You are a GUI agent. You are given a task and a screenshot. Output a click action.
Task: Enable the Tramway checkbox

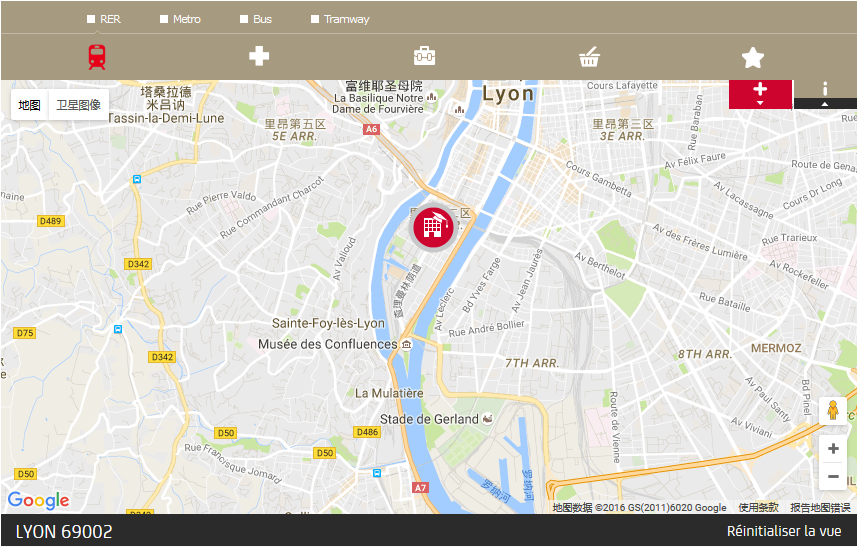point(315,19)
